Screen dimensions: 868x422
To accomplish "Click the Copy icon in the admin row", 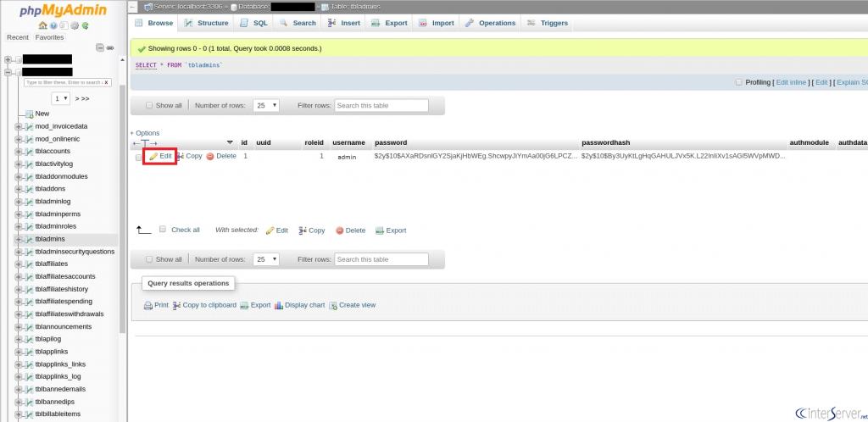I will click(x=180, y=157).
